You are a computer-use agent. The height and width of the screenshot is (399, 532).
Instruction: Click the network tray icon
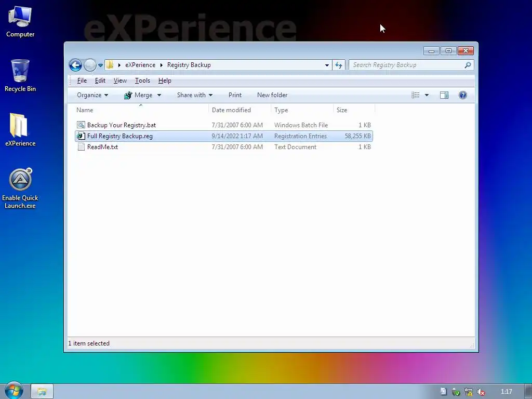[469, 392]
